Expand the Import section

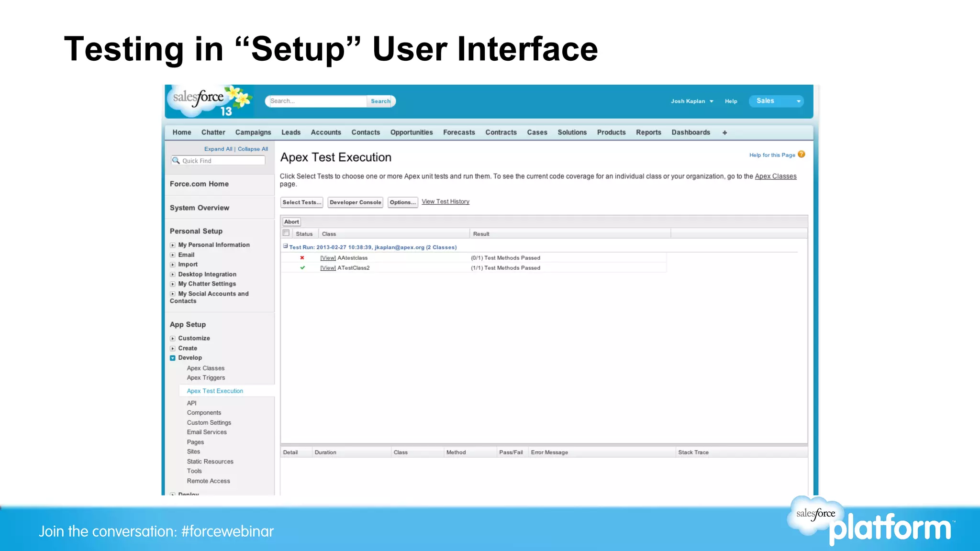pyautogui.click(x=173, y=264)
